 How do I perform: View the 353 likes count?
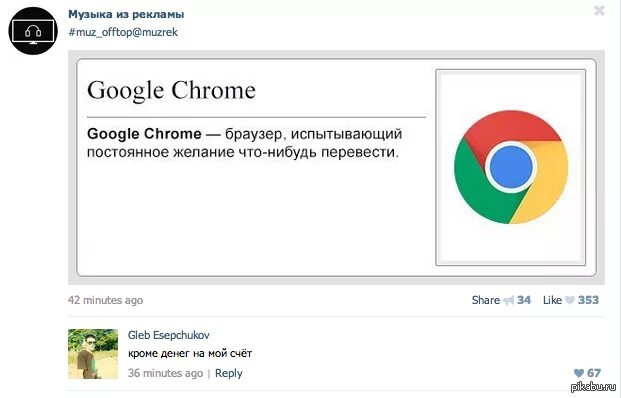(x=588, y=300)
